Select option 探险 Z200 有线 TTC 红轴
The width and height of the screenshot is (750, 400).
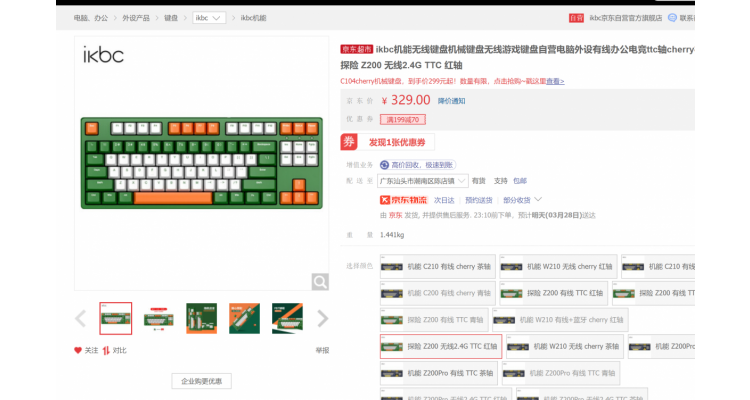pyautogui.click(x=553, y=293)
